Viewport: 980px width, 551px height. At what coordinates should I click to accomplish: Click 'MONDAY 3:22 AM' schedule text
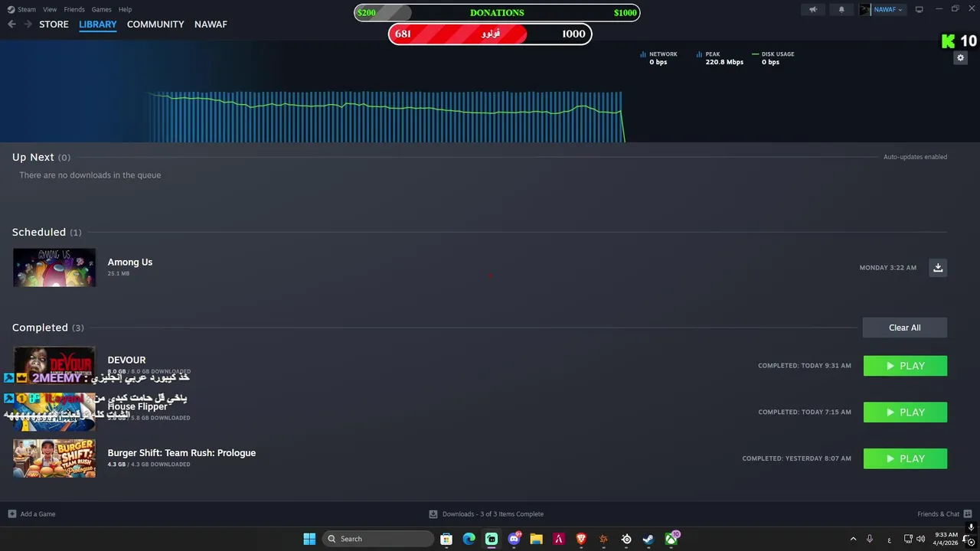(x=887, y=268)
